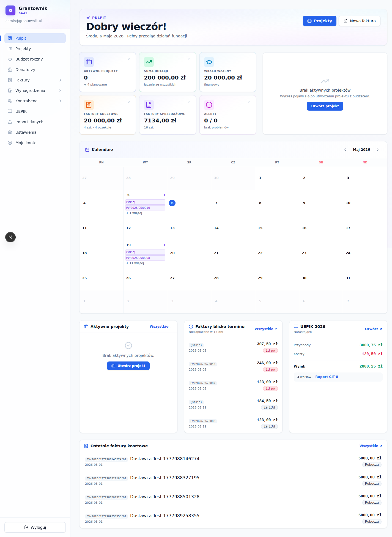The width and height of the screenshot is (392, 537).
Task: Click the Koszty value 120,50 zł
Action: tap(372, 354)
